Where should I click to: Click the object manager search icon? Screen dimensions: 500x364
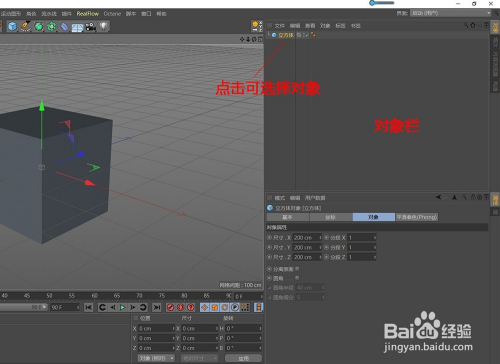tap(466, 25)
